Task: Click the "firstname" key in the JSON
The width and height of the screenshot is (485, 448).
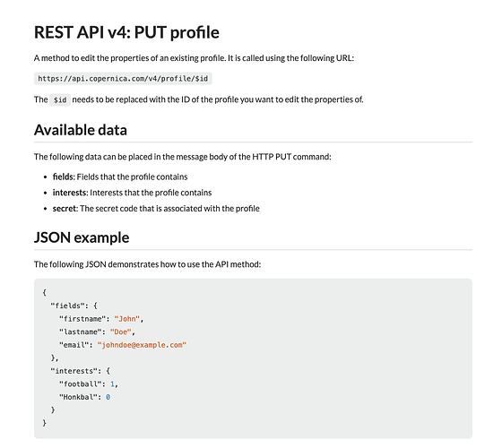Action: tap(82, 319)
